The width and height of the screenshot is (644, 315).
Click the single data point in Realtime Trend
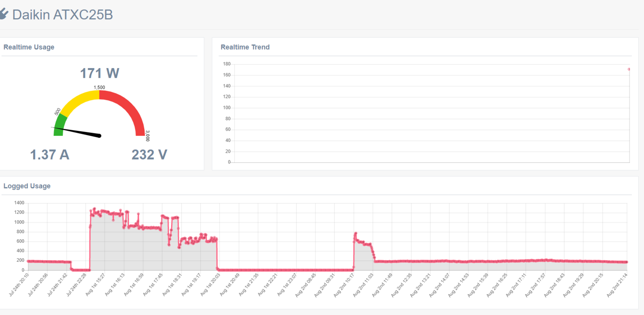pos(629,69)
